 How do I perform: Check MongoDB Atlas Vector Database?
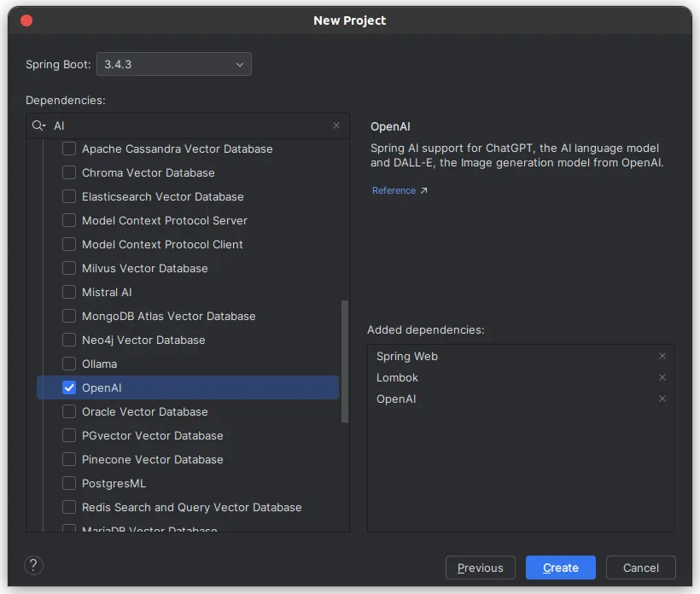pos(69,316)
